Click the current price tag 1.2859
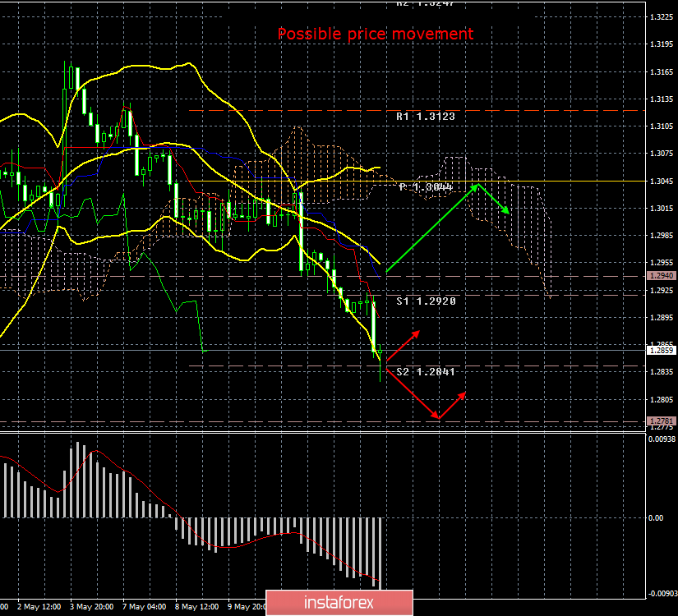Screen dimensions: 678x616 point(661,350)
